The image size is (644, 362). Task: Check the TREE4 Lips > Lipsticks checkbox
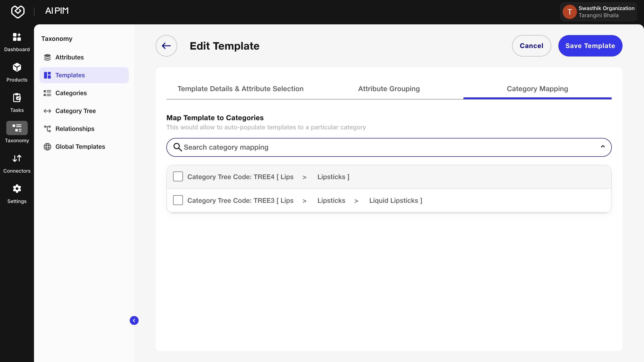[178, 176]
